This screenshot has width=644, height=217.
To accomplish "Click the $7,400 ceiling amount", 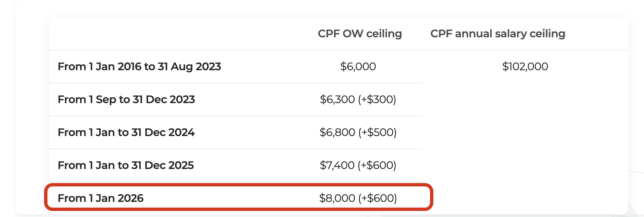I will click(337, 165).
